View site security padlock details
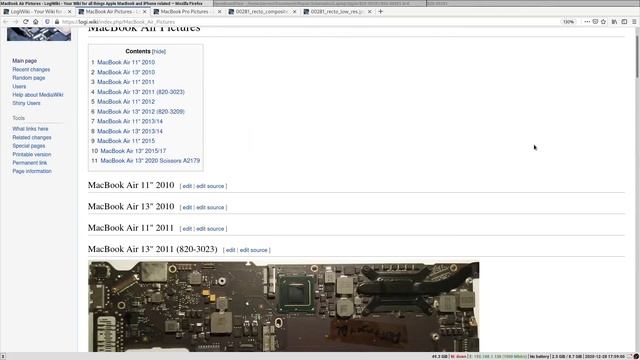 57,22
